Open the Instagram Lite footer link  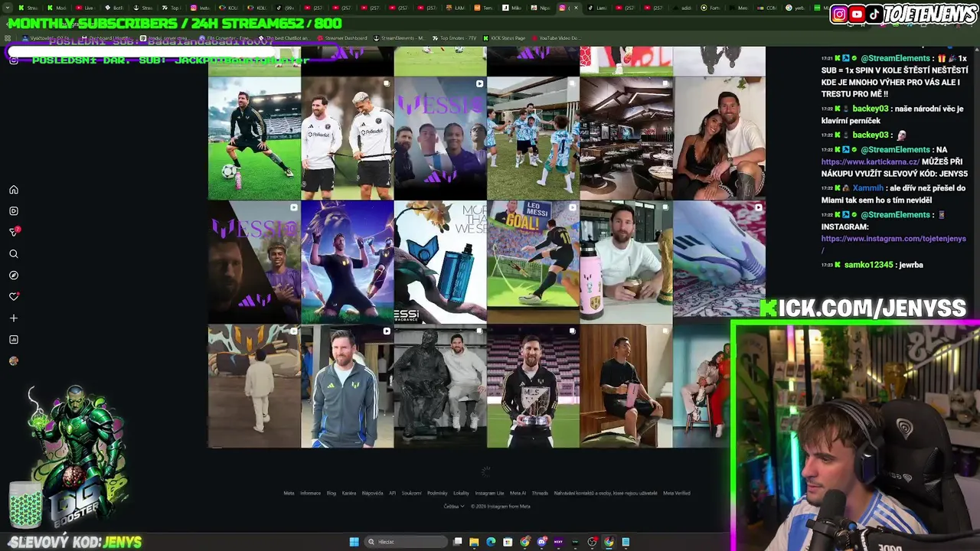click(490, 493)
